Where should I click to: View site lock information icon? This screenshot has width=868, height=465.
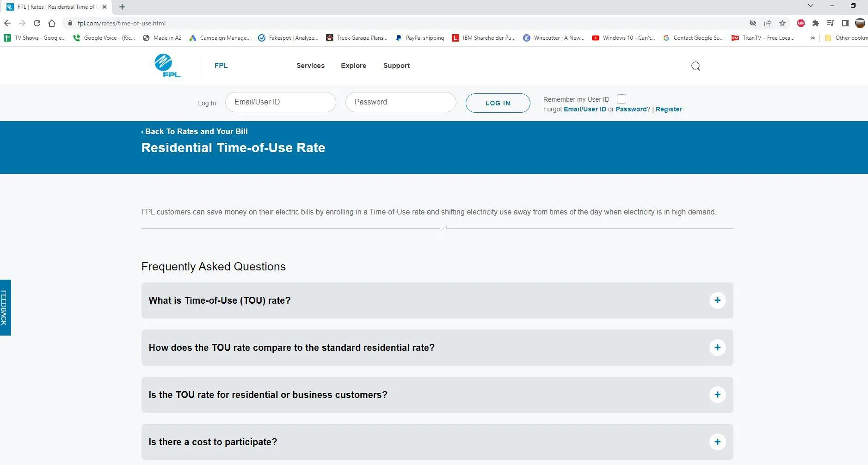pyautogui.click(x=70, y=23)
